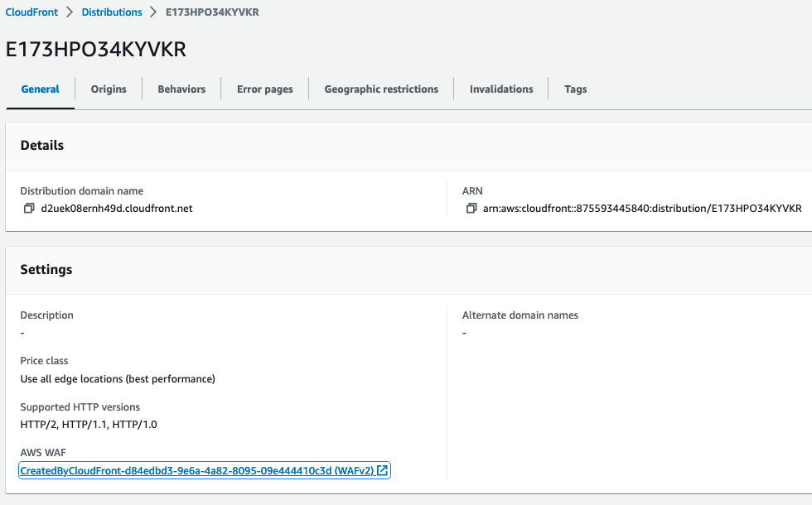Copy the distribution domain name icon
812x505 pixels.
click(29, 208)
